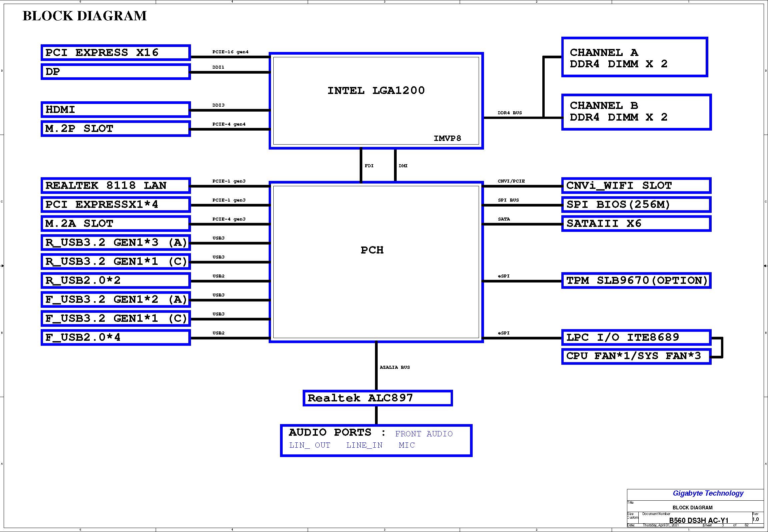
Task: Select the SATAIII X6 block
Action: (x=636, y=224)
